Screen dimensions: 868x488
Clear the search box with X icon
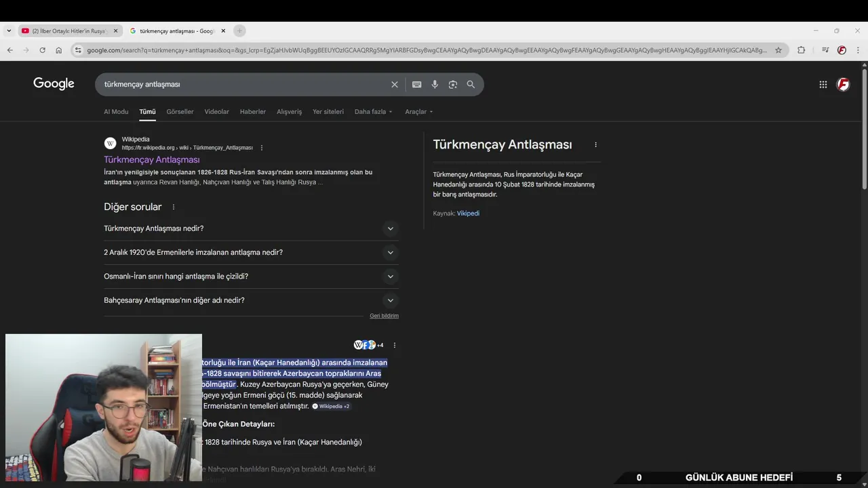pos(395,85)
